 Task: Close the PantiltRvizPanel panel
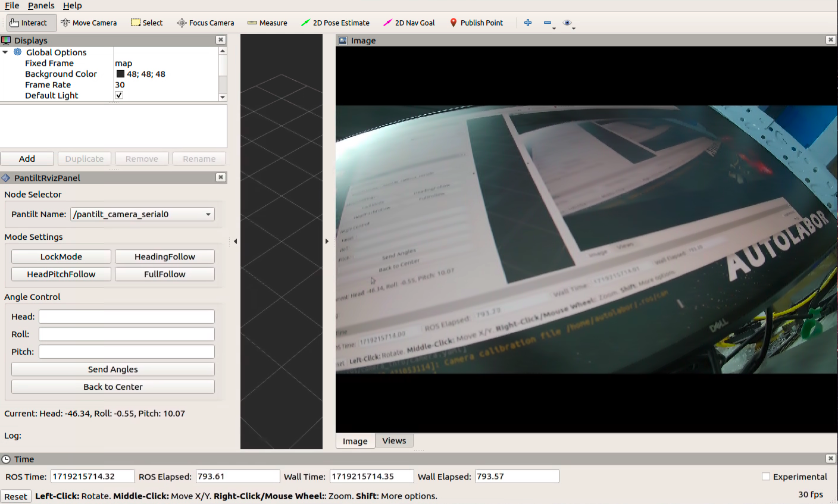click(221, 177)
